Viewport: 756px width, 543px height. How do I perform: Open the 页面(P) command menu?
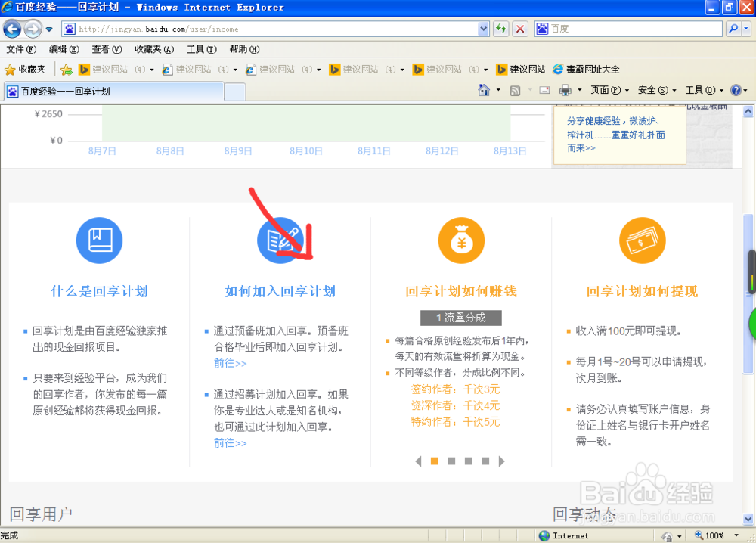click(610, 90)
